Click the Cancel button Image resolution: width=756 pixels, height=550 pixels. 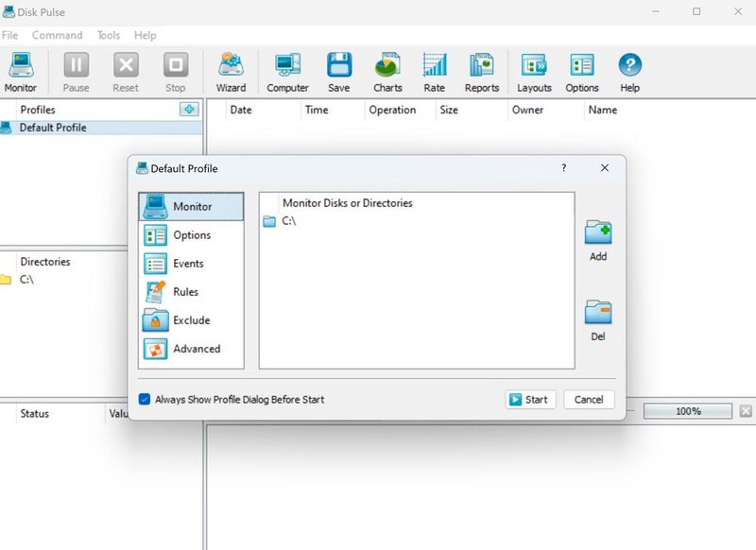point(589,400)
